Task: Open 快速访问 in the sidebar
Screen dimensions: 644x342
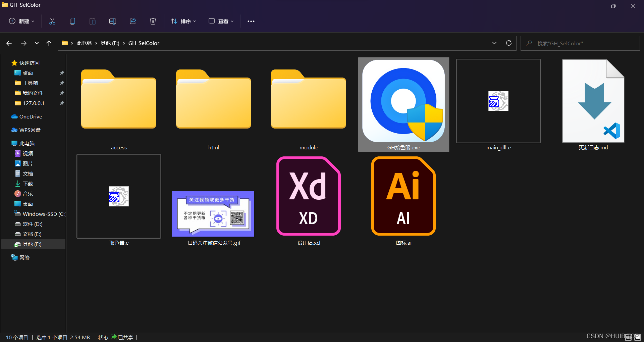Action: pos(30,63)
